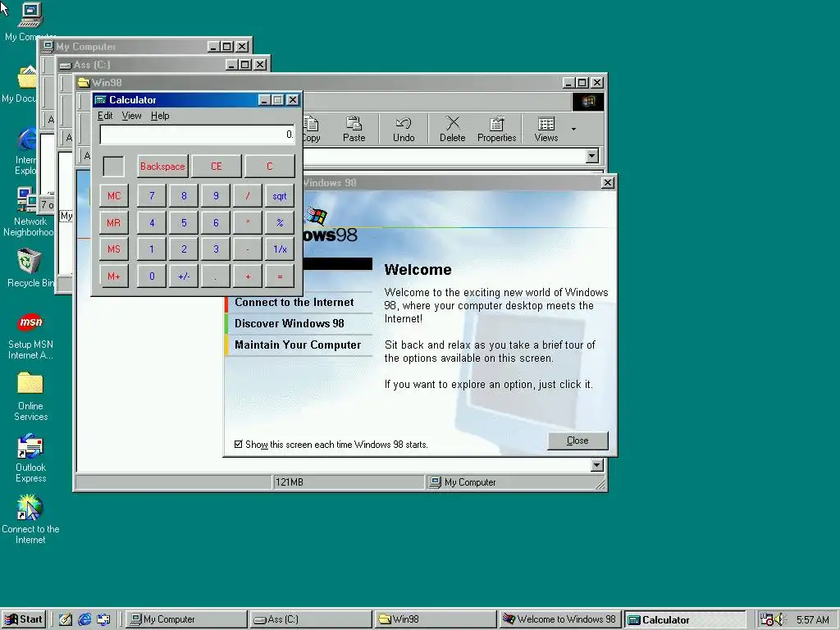Screen dimensions: 840x630
Task: Select Connect to the Internet option
Action: [294, 302]
